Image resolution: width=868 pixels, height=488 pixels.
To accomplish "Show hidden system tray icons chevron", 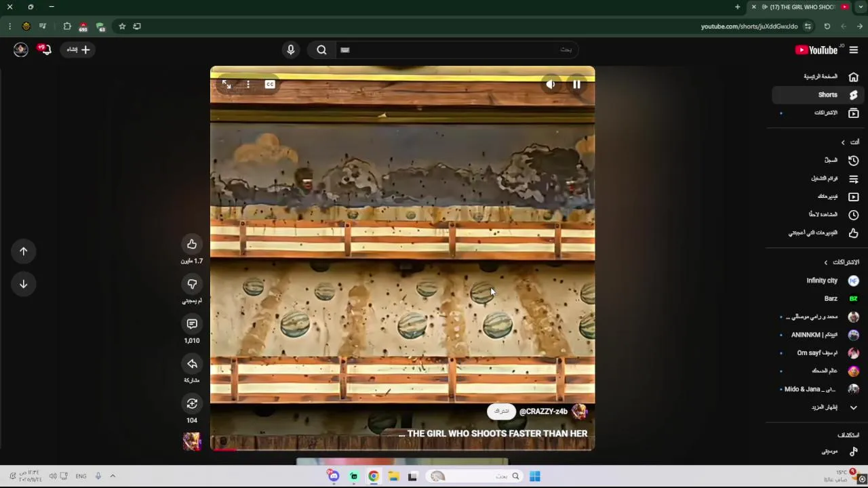I will [113, 476].
